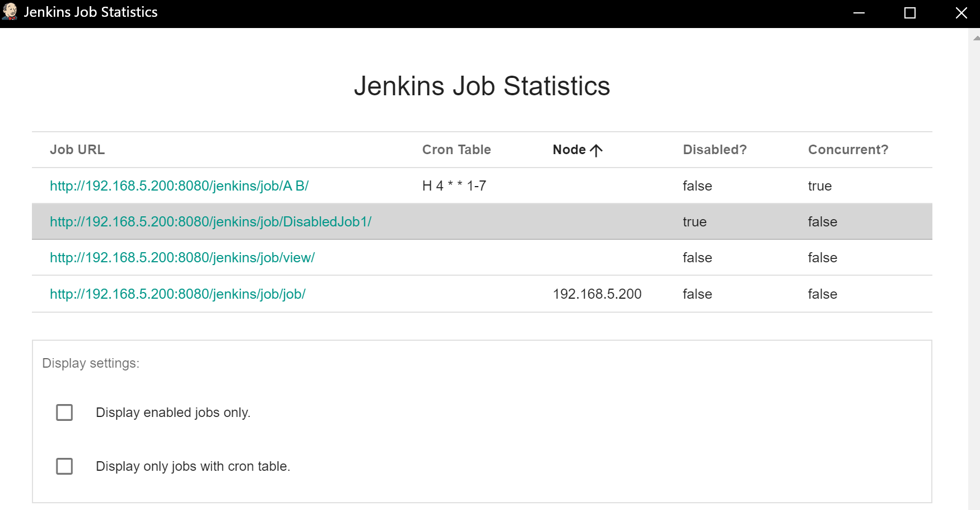This screenshot has height=510, width=980.
Task: Minimize the Jenkins Job Statistics window
Action: coord(859,13)
